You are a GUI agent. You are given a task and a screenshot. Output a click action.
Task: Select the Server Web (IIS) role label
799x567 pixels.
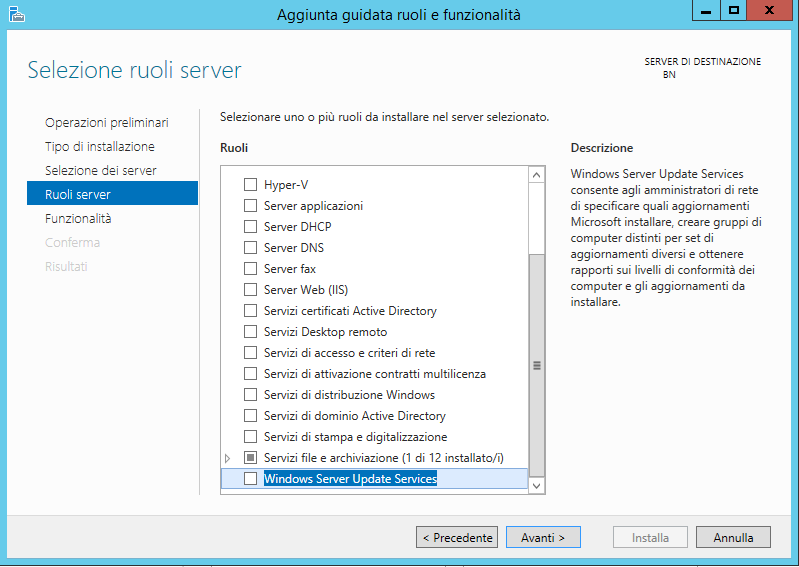[306, 290]
